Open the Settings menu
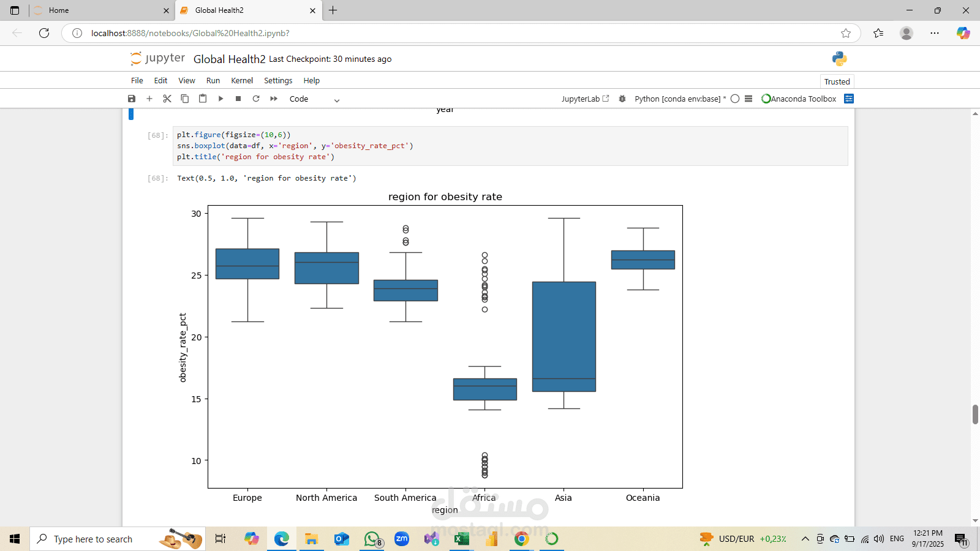The height and width of the screenshot is (551, 980). coord(278,80)
